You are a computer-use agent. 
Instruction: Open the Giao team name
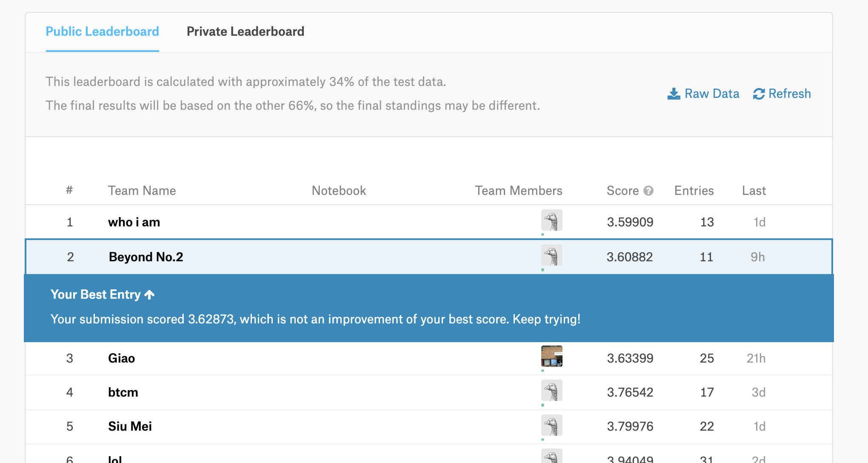[121, 358]
